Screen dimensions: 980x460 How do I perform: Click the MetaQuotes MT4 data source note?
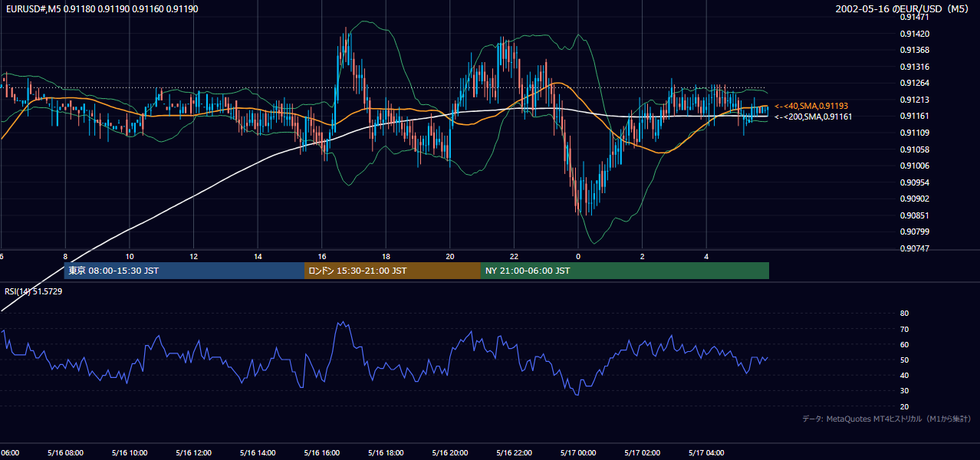[887, 419]
